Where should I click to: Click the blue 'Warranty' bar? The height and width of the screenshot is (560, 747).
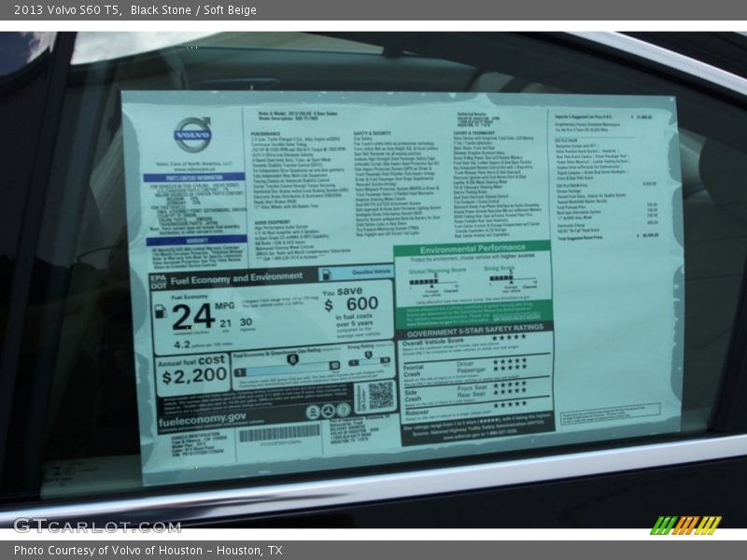(197, 240)
